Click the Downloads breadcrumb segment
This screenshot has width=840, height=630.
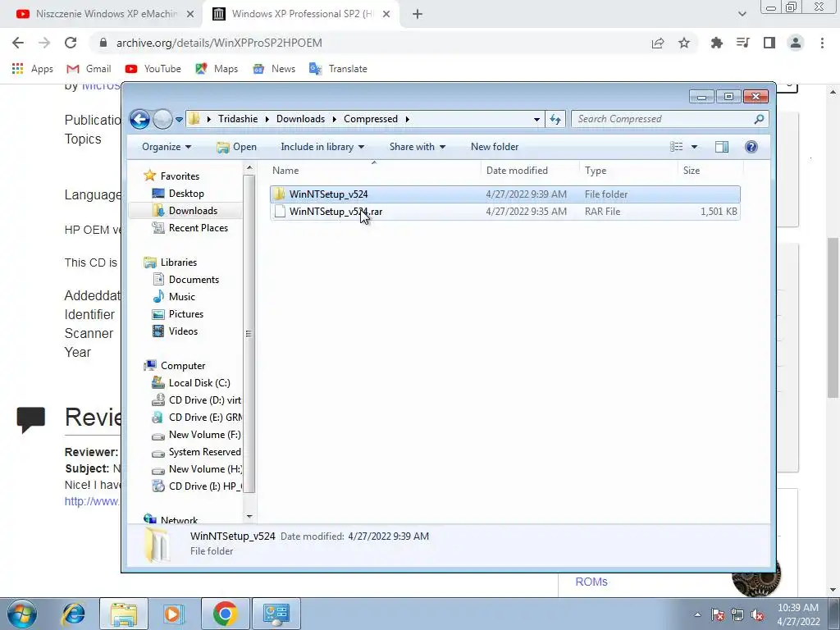pos(300,119)
